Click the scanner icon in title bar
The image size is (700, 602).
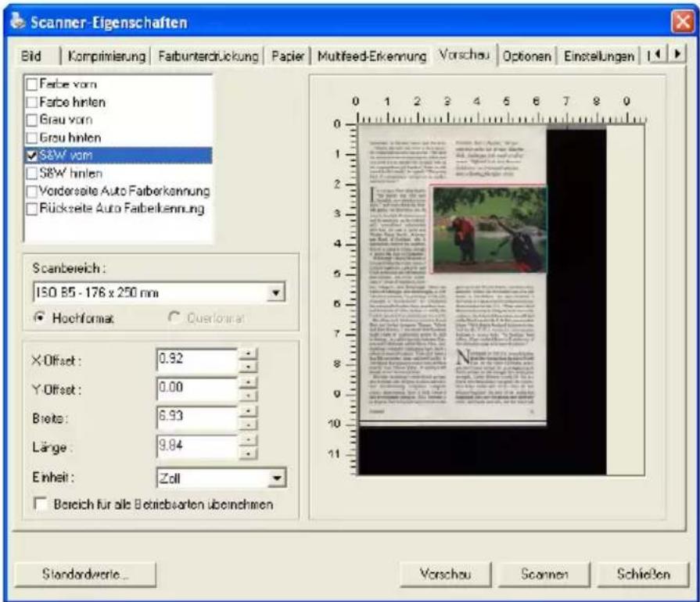(17, 20)
